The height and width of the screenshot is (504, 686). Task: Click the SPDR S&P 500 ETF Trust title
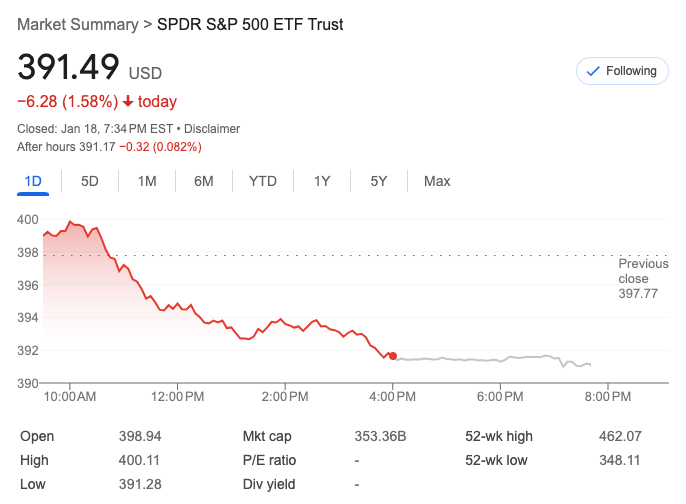coord(250,24)
